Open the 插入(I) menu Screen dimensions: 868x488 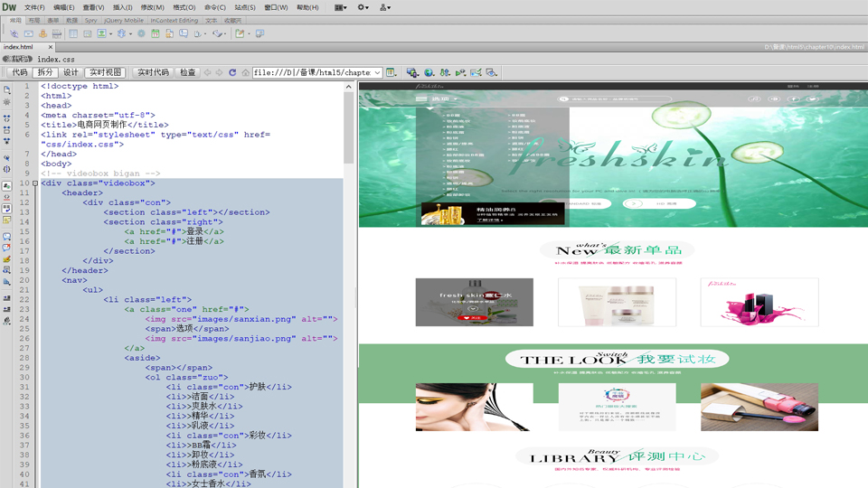pyautogui.click(x=122, y=8)
